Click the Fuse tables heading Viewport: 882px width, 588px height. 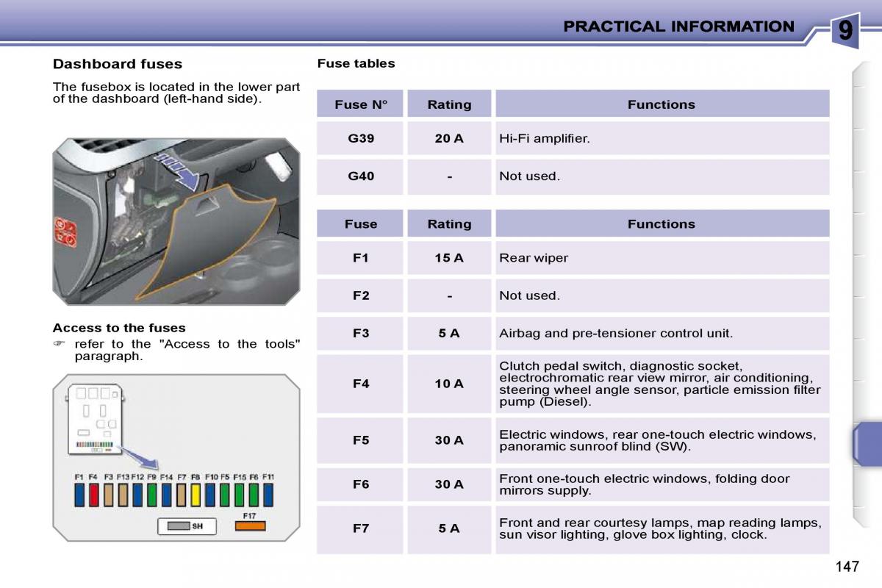click(x=356, y=63)
